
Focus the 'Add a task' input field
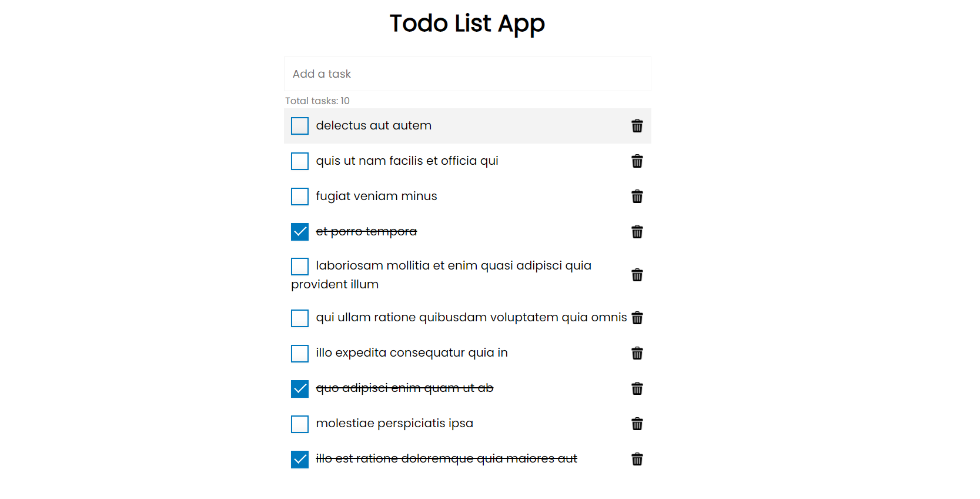coord(467,74)
